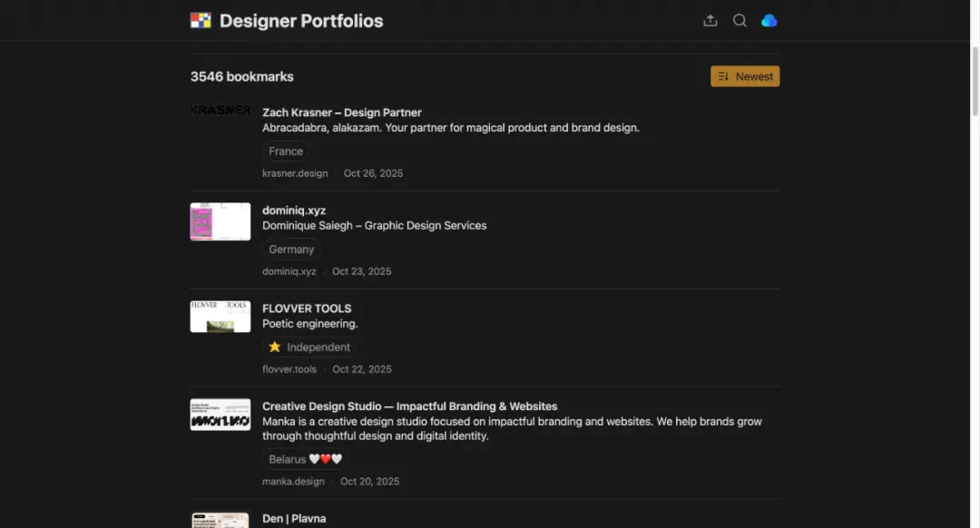Click the Krasner logo thumbnail

(x=220, y=111)
